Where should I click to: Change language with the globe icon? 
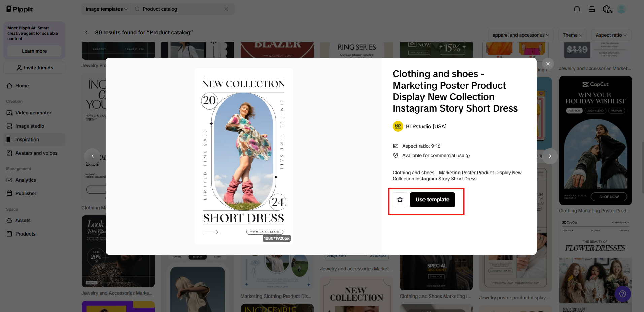[607, 9]
